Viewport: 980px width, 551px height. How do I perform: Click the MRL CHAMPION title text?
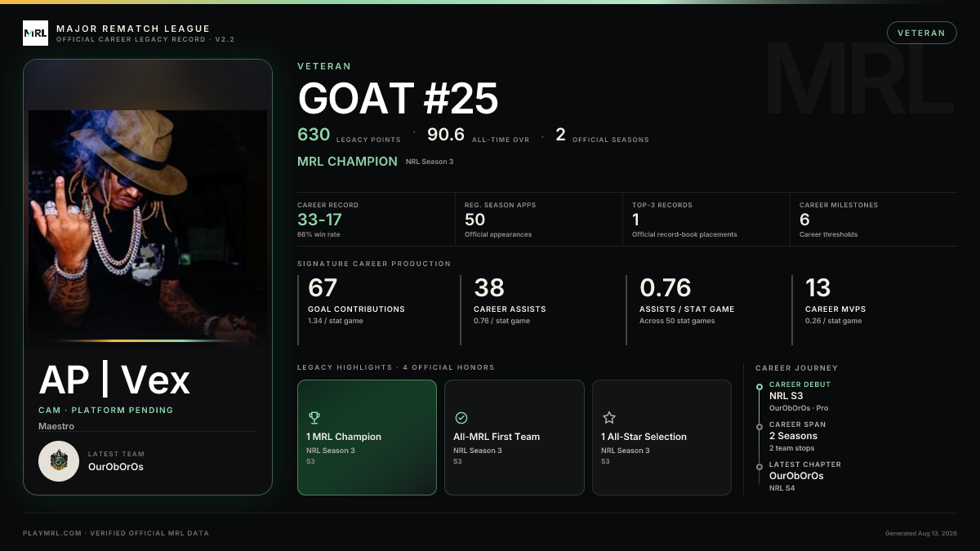point(347,162)
